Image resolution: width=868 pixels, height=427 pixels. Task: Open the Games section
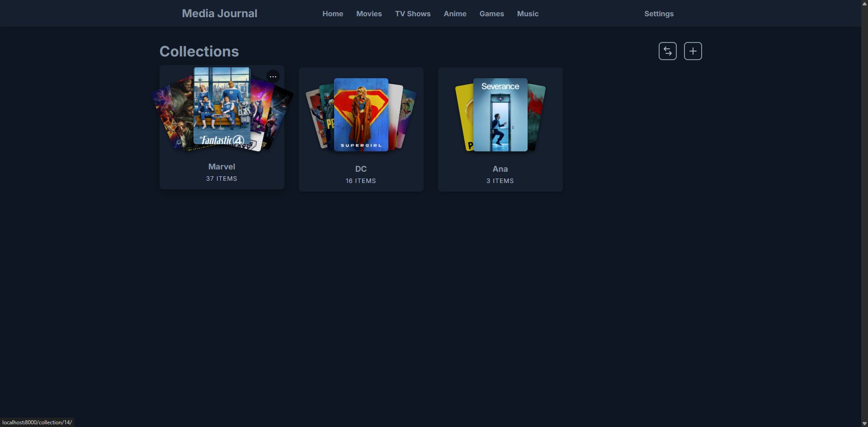pyautogui.click(x=491, y=14)
